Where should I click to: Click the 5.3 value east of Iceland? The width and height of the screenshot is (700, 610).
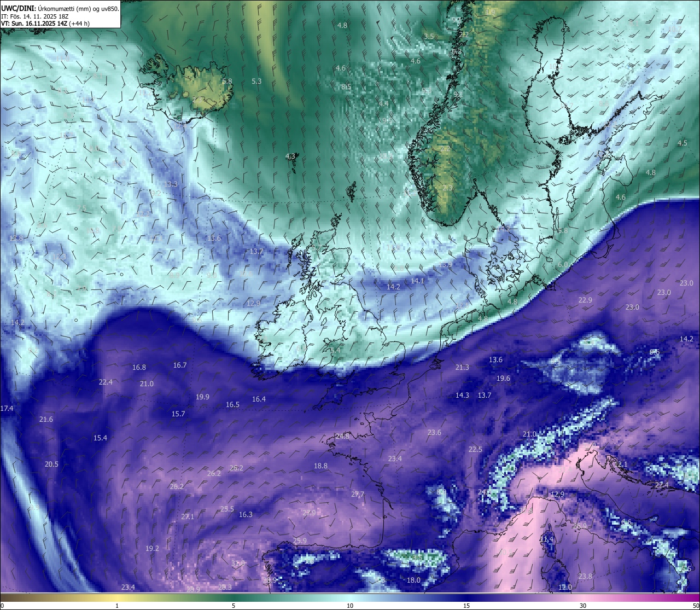click(x=256, y=81)
